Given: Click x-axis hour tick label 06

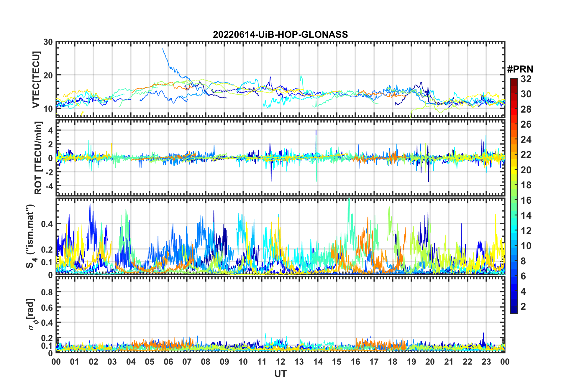Looking at the screenshot, I should click(x=168, y=362).
